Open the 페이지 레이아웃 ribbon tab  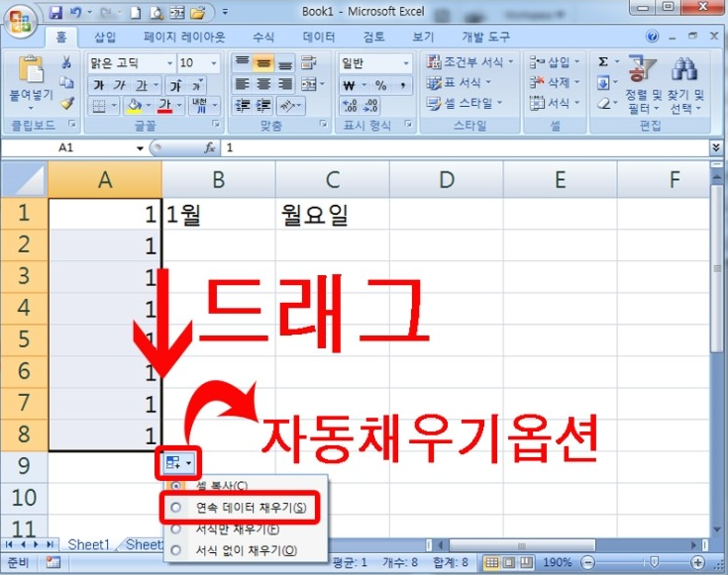(x=184, y=38)
